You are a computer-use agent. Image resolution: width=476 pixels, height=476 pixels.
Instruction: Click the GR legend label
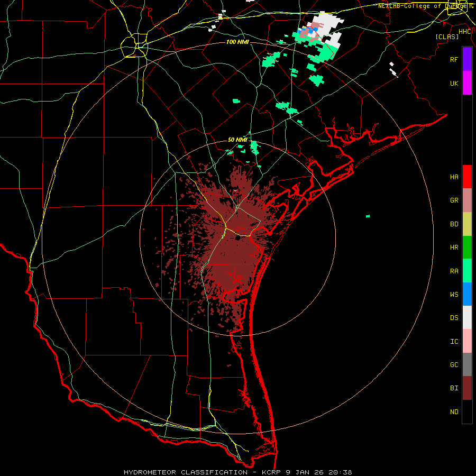click(454, 200)
